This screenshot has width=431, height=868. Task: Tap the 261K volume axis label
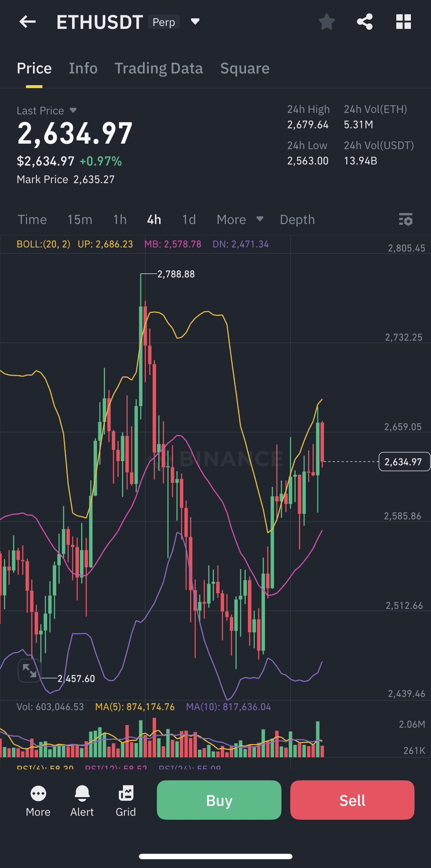pyautogui.click(x=414, y=750)
